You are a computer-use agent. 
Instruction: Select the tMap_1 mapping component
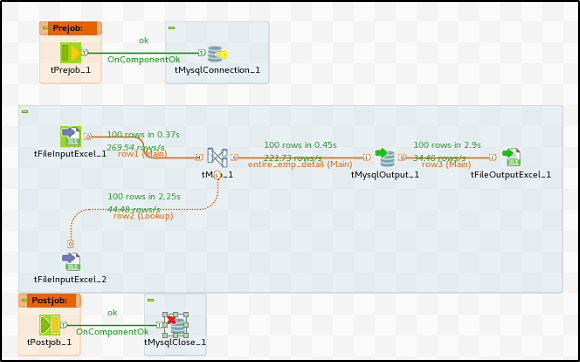pyautogui.click(x=217, y=158)
